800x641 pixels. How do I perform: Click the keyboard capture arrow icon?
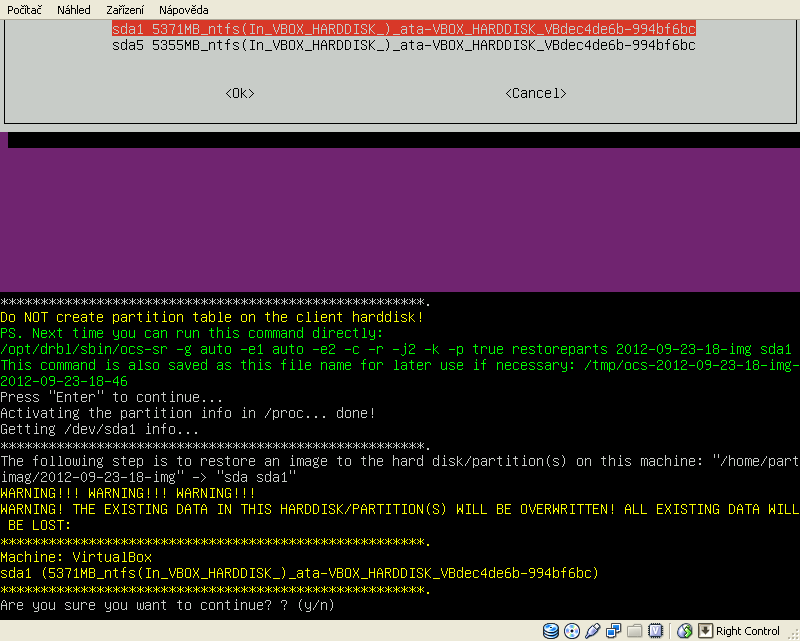click(705, 631)
